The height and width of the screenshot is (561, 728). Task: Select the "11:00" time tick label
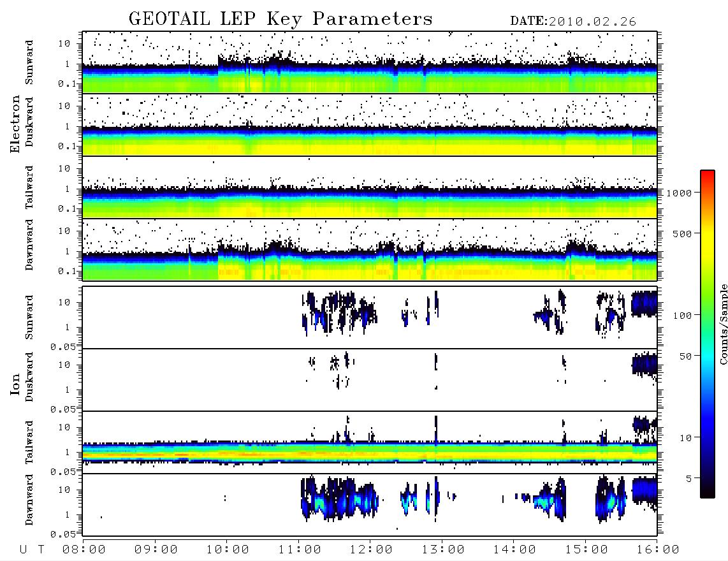point(300,550)
